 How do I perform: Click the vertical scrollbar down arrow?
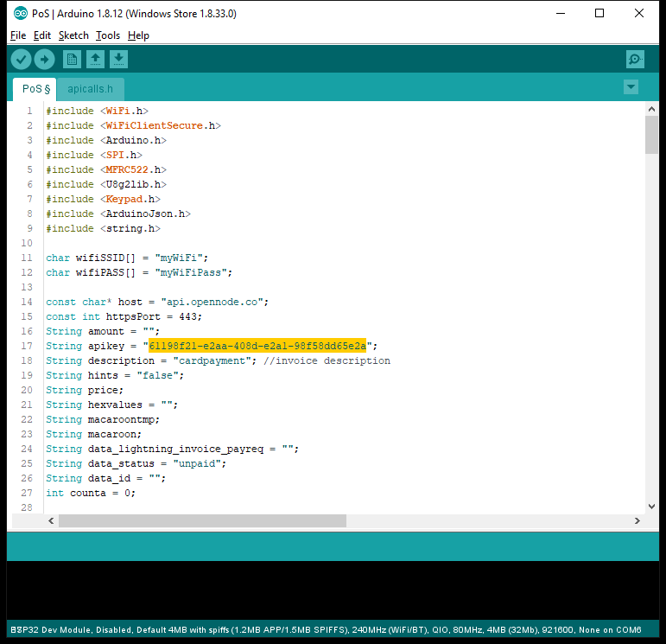point(651,507)
